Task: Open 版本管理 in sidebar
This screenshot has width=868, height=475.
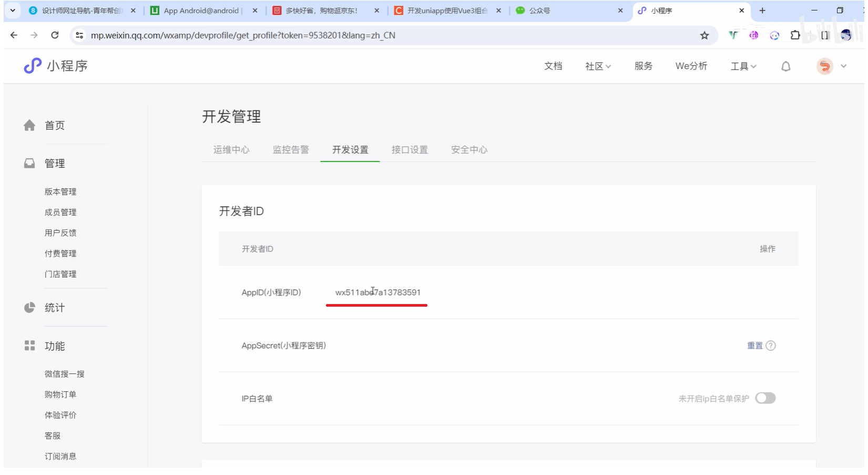Action: coord(60,191)
